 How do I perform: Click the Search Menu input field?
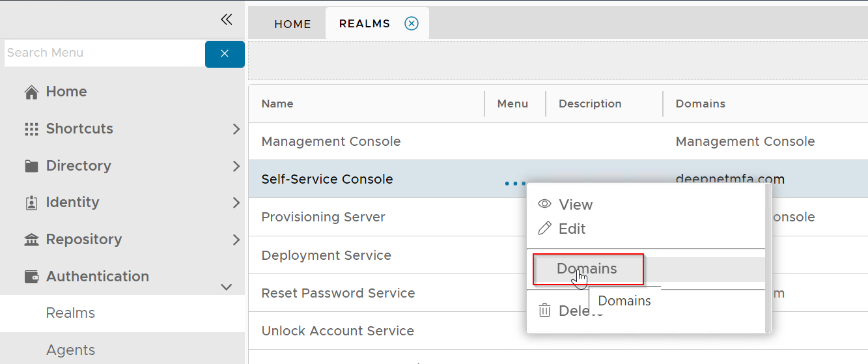click(104, 53)
